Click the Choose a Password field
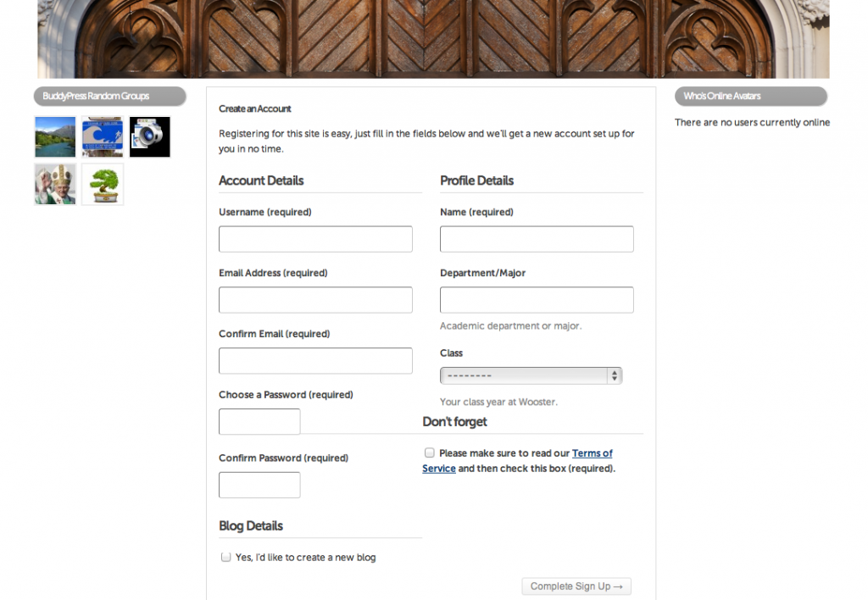Screen dimensions: 868x600 coord(259,422)
